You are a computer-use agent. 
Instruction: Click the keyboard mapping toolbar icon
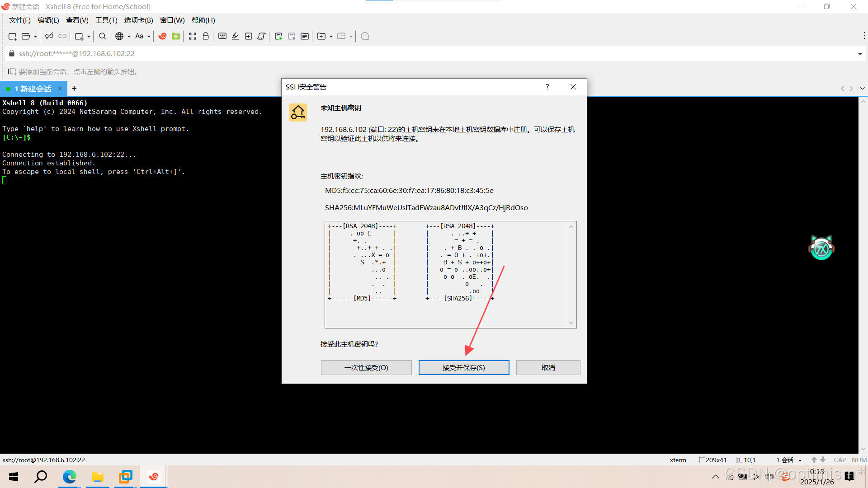tap(222, 36)
